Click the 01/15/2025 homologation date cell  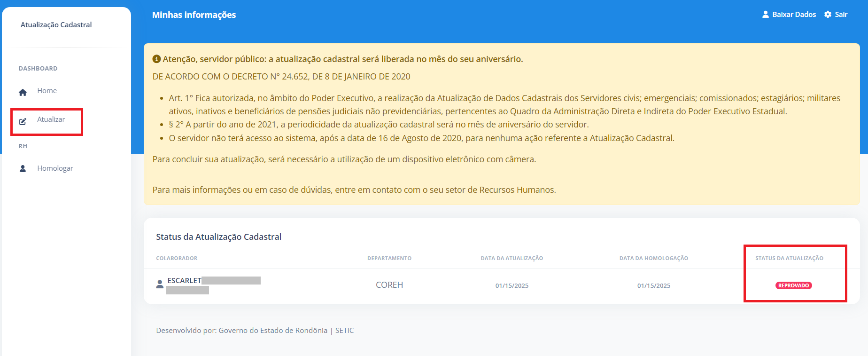point(654,285)
